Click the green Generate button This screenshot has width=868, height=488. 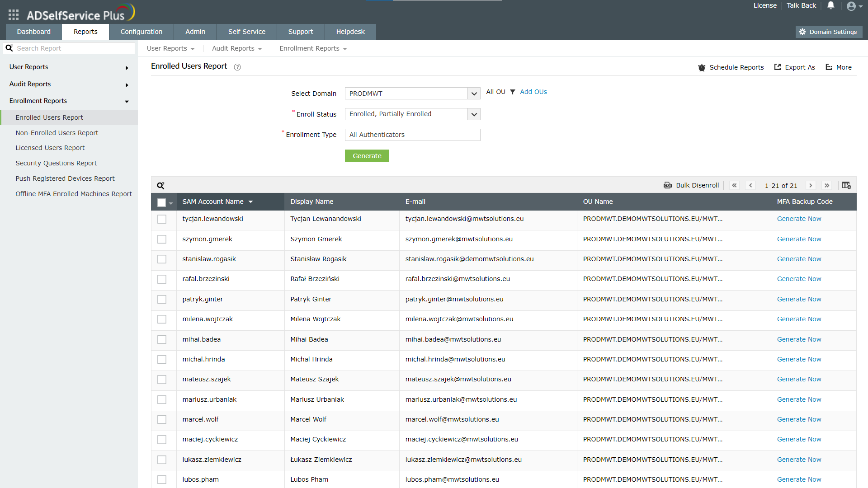click(x=367, y=156)
